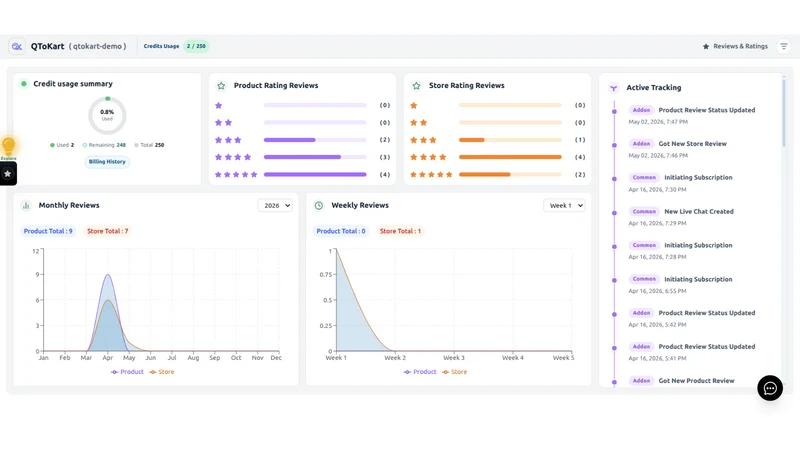Click New Live Chat Created entry
The image size is (800, 450).
(x=698, y=212)
